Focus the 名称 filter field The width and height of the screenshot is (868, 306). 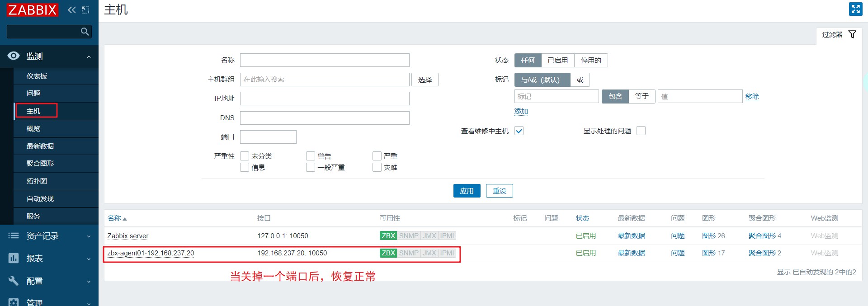coord(325,60)
